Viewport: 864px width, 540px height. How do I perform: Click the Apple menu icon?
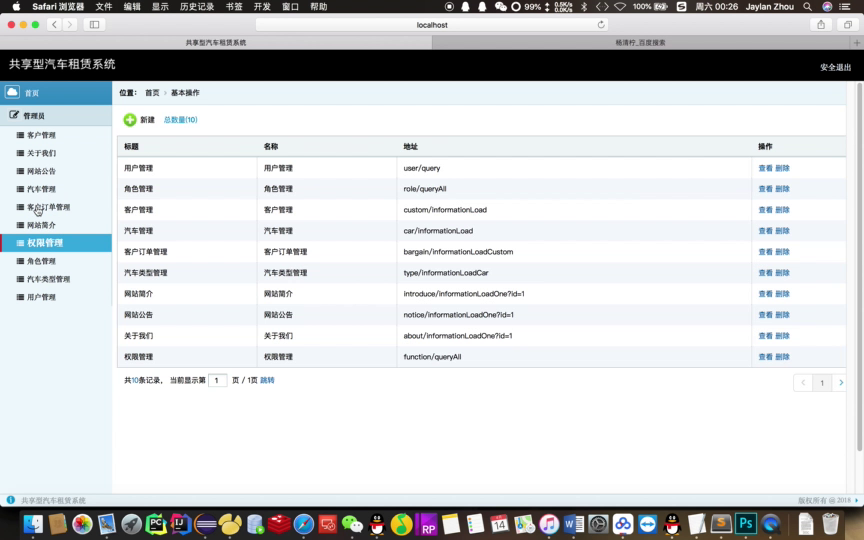pyautogui.click(x=16, y=7)
